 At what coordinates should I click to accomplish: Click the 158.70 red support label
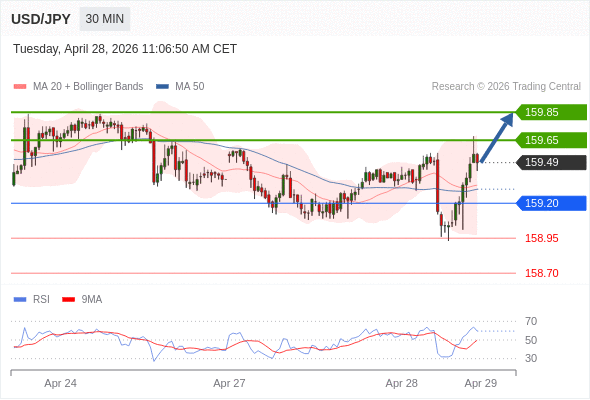point(541,273)
